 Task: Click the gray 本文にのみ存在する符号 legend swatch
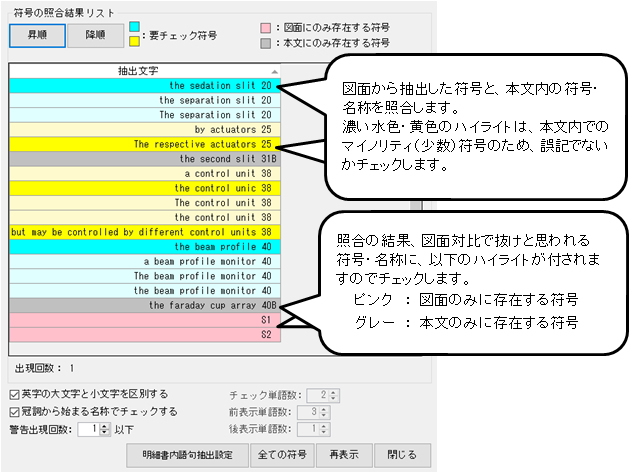(x=265, y=43)
